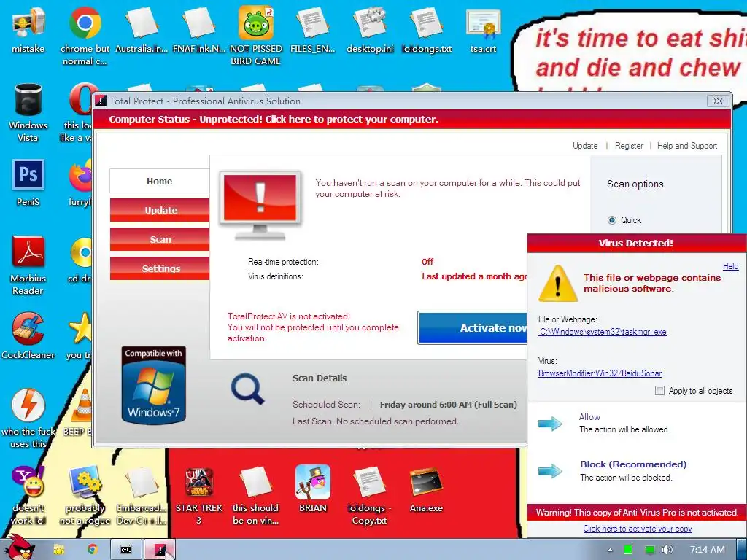Open the tsa.crt certificate icon

click(483, 29)
